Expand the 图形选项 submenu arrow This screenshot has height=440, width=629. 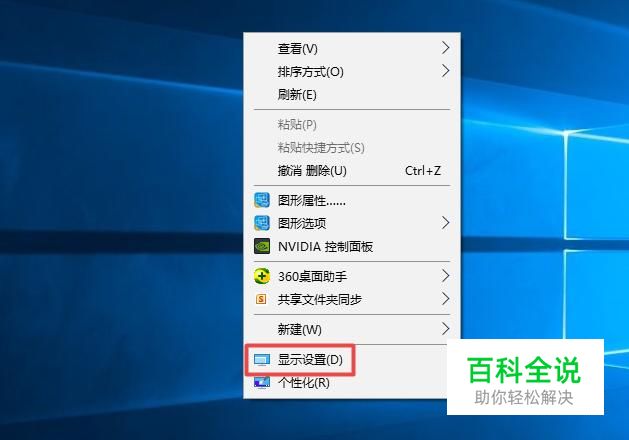[x=445, y=223]
